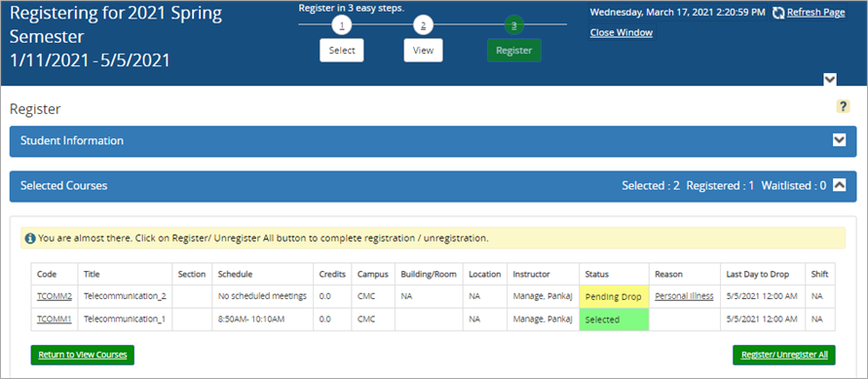Click the Building/Room column header

429,274
